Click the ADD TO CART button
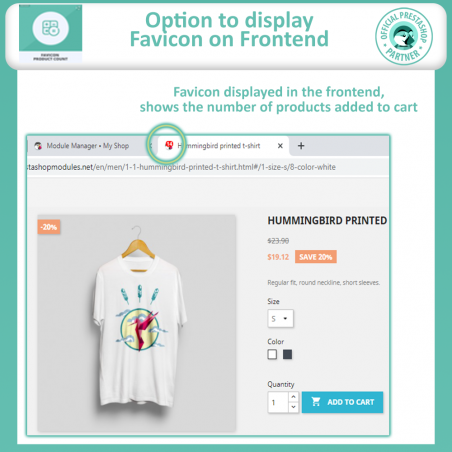This screenshot has width=452, height=452. pos(342,402)
